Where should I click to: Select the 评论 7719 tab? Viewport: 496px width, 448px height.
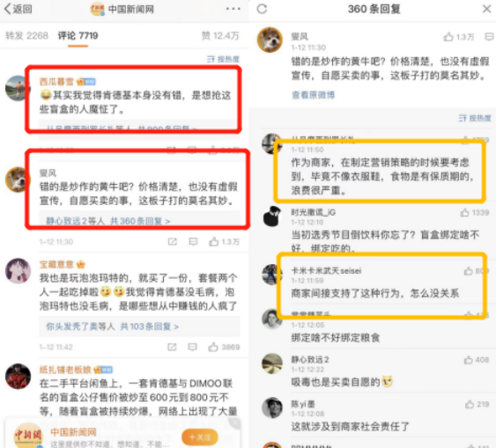pyautogui.click(x=78, y=35)
